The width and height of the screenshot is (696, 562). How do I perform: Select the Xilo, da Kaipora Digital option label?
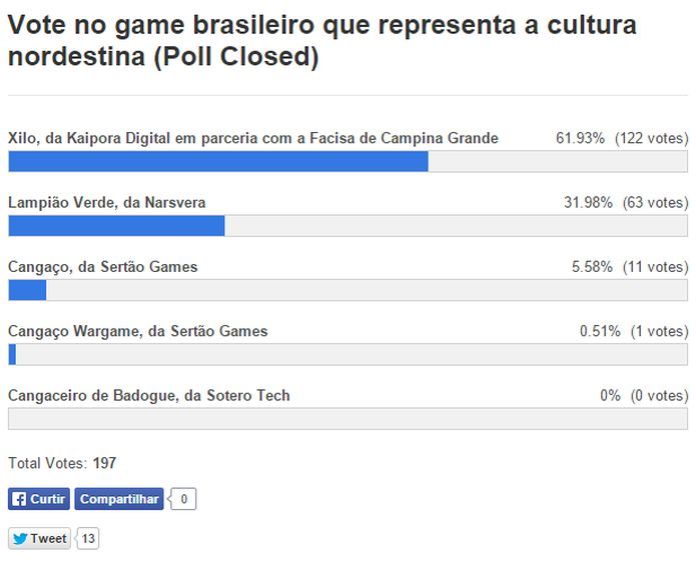(253, 138)
